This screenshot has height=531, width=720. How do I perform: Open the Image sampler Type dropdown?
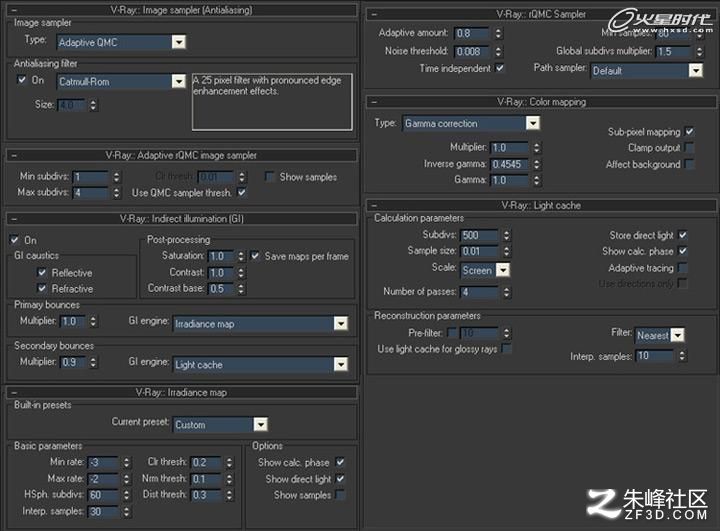coord(121,42)
